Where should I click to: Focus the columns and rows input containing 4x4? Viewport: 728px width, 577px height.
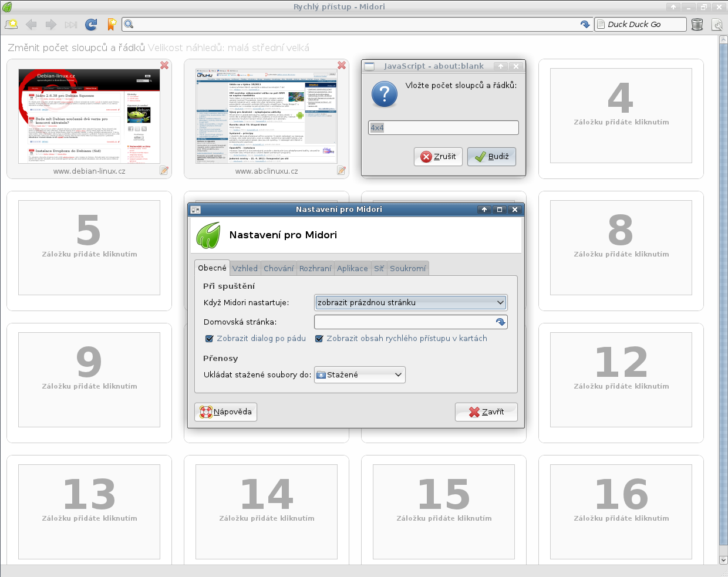(x=444, y=127)
